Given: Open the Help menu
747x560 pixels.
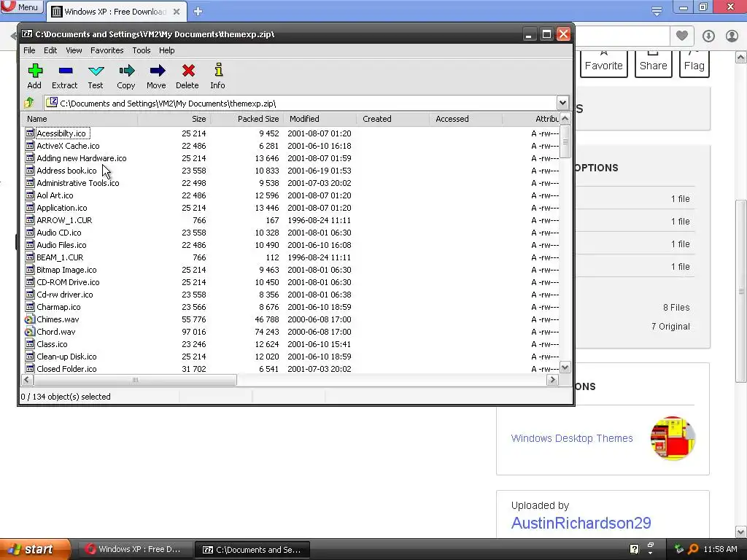Looking at the screenshot, I should [x=166, y=50].
